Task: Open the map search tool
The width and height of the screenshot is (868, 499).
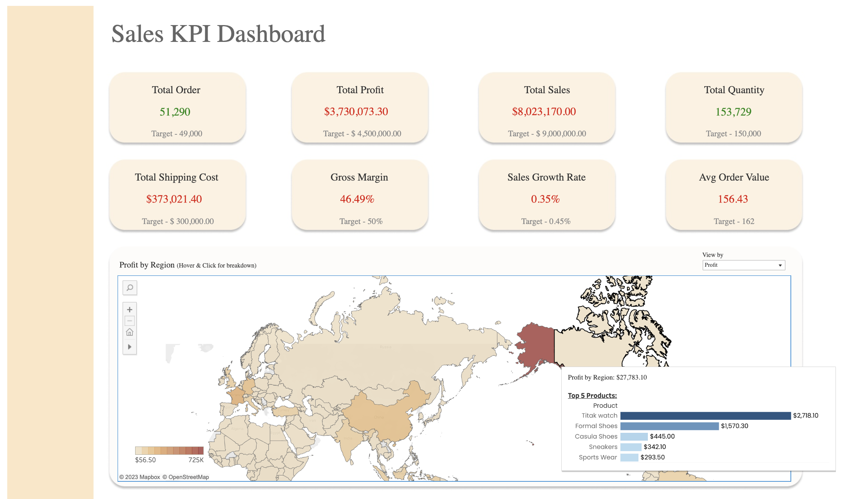Action: 130,288
